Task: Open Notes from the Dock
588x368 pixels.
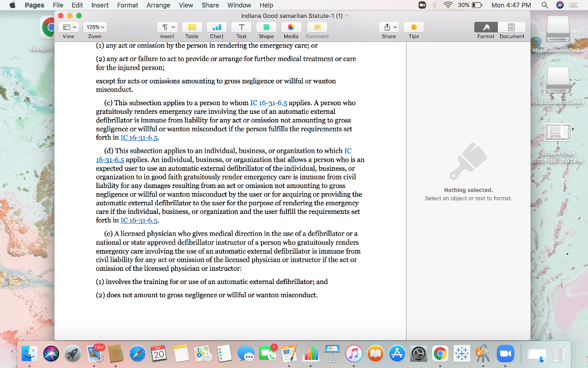Action: 181,354
